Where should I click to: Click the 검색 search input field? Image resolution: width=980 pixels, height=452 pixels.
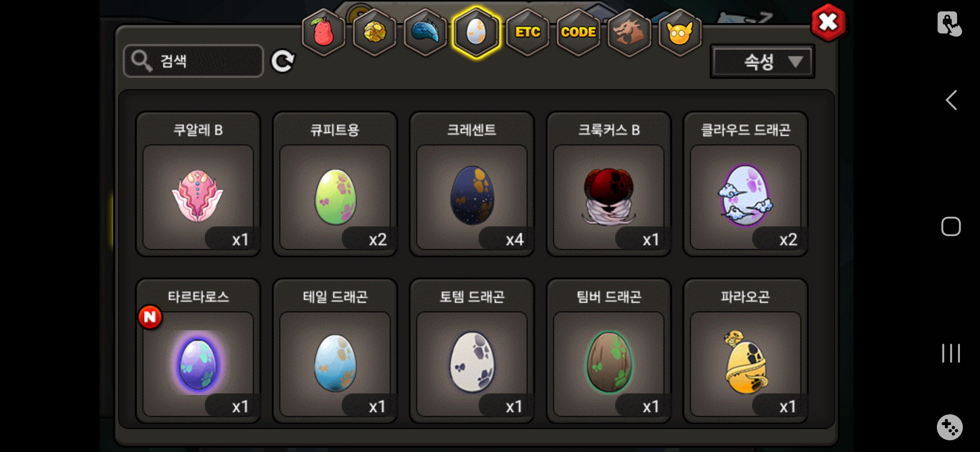[193, 61]
